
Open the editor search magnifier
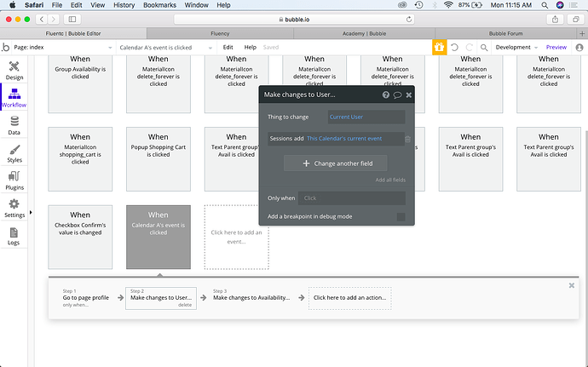[484, 47]
